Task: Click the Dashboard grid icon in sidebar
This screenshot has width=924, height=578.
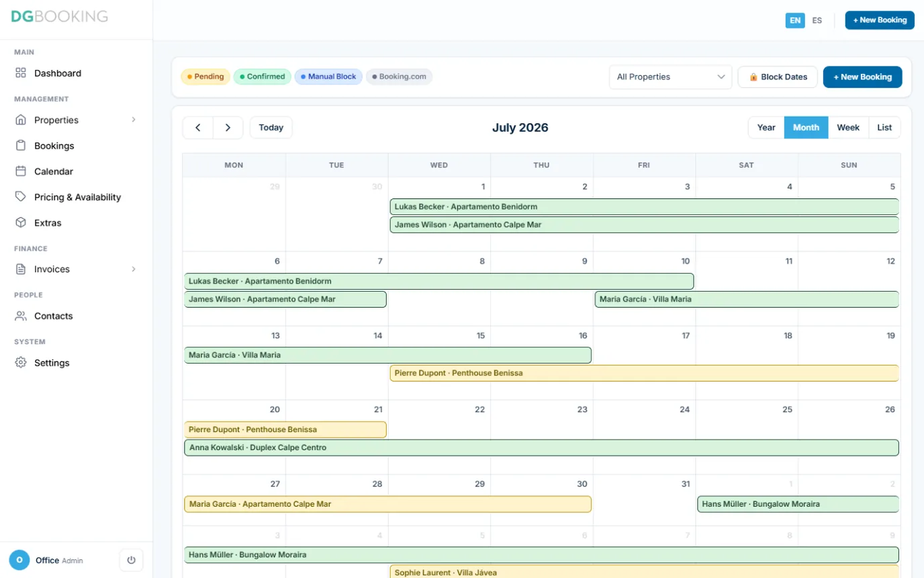Action: pos(21,73)
